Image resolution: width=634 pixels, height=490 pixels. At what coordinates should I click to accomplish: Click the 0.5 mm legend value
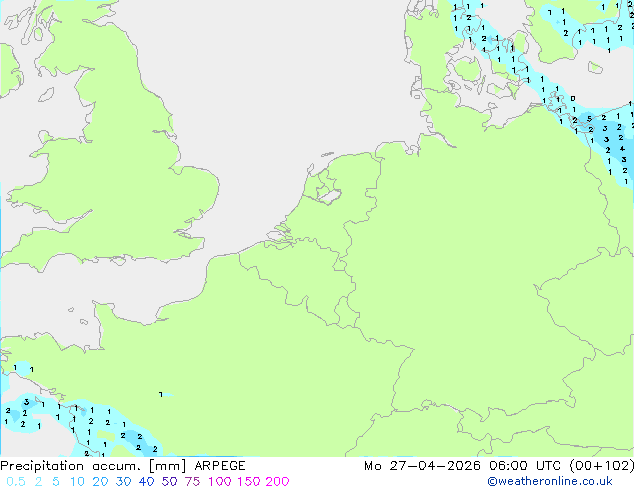[x=16, y=482]
